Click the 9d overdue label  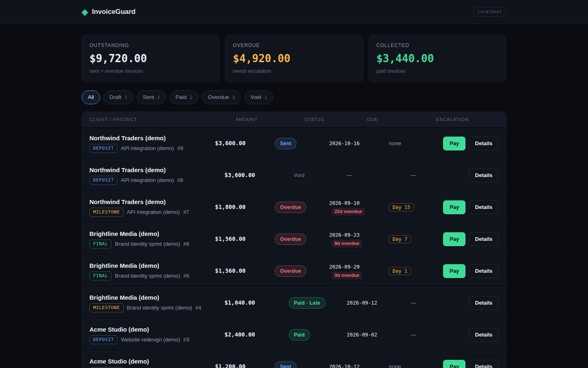pyautogui.click(x=347, y=243)
